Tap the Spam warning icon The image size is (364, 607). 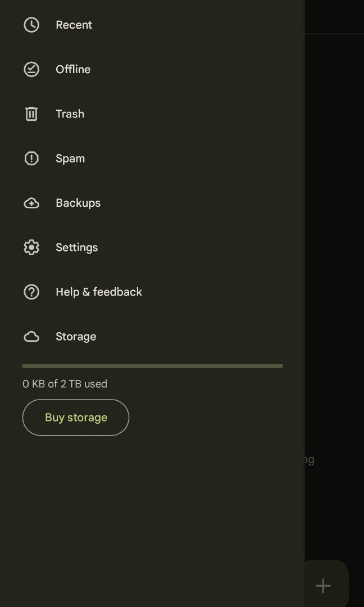tap(31, 158)
